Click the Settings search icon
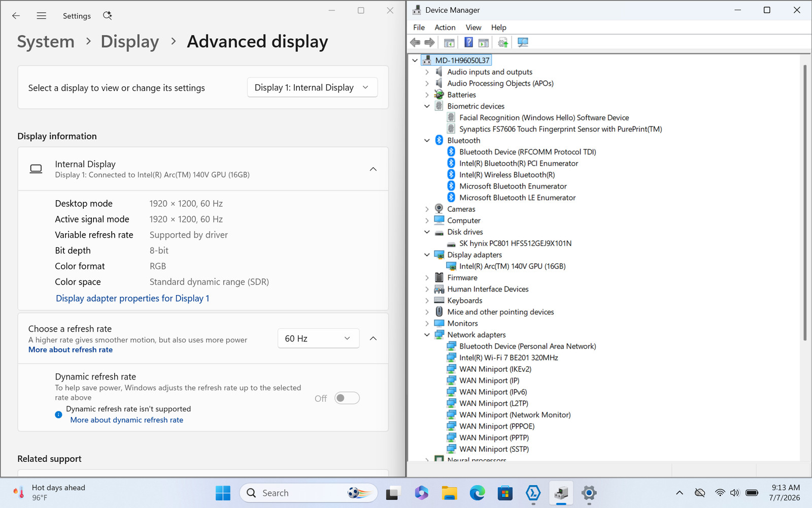The width and height of the screenshot is (812, 508). pyautogui.click(x=107, y=16)
